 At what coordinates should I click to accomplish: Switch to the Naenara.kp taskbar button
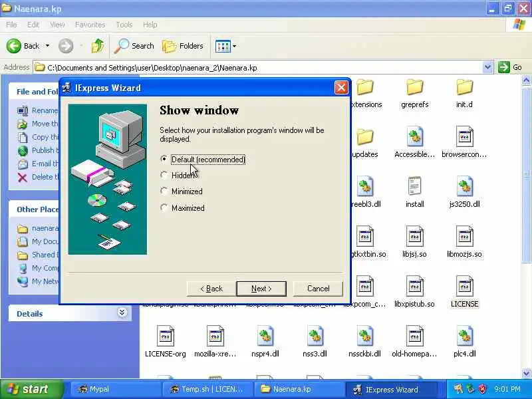[299, 389]
